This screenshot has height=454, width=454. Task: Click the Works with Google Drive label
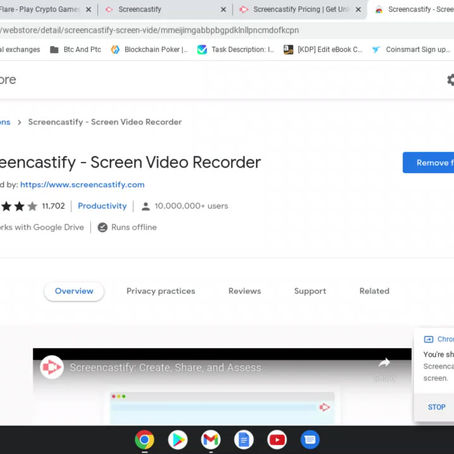(42, 227)
